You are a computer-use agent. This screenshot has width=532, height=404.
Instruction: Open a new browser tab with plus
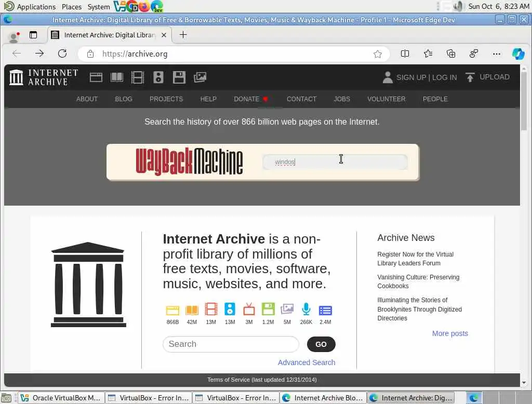click(183, 35)
